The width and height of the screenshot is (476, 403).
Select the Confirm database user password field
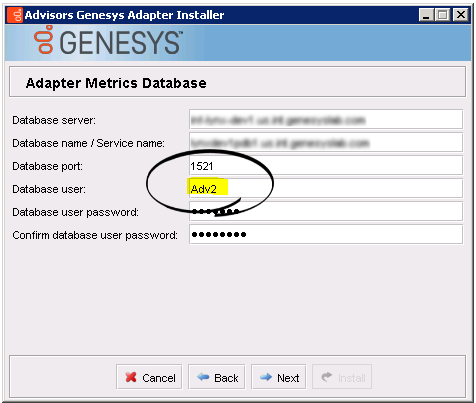pyautogui.click(x=326, y=235)
